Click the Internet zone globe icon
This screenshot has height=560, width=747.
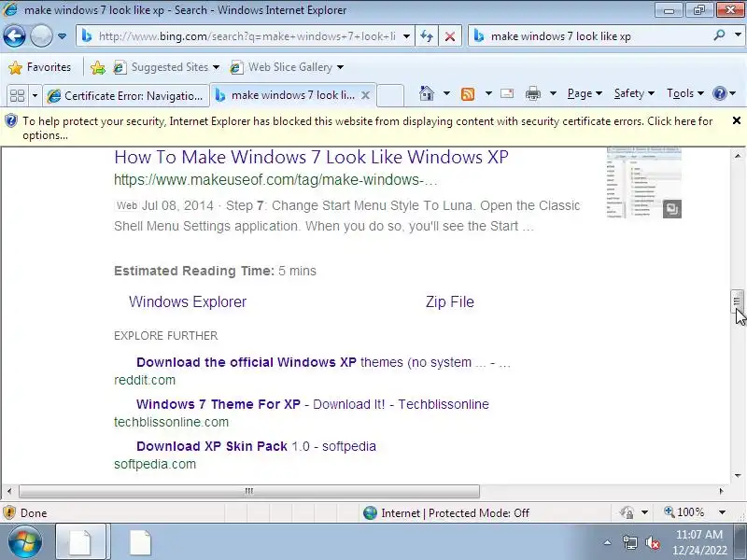[370, 512]
